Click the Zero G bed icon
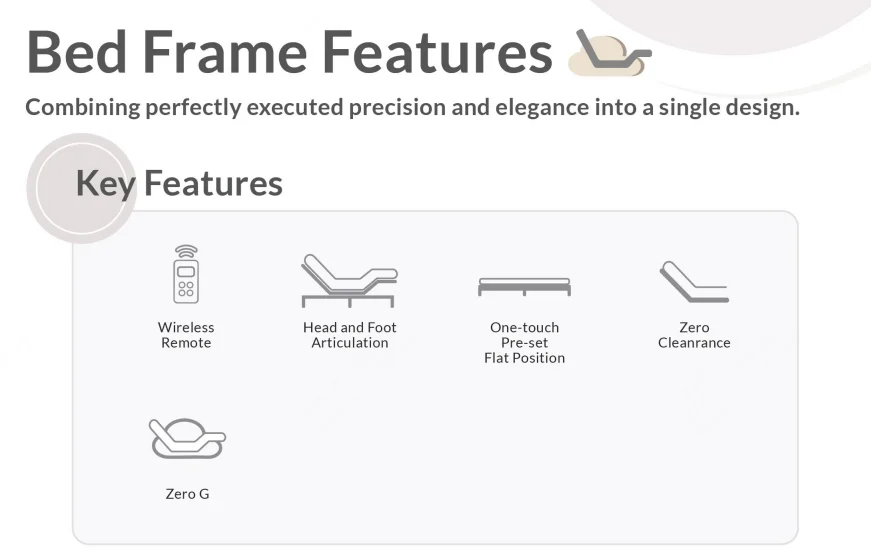871x556 pixels. (x=187, y=438)
